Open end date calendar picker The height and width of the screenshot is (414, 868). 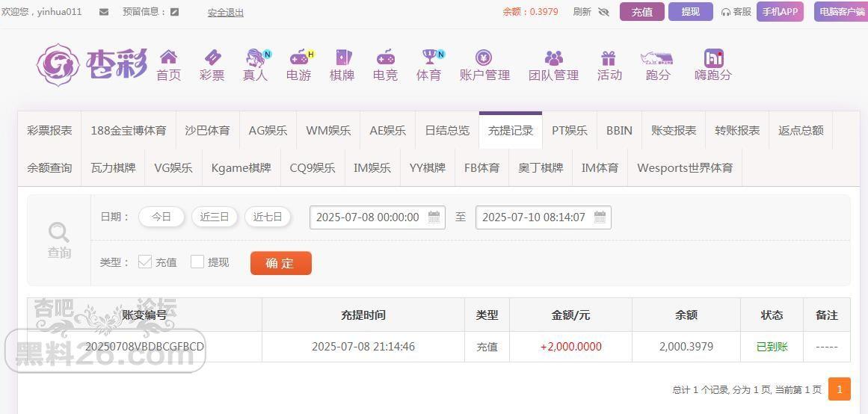pos(600,217)
